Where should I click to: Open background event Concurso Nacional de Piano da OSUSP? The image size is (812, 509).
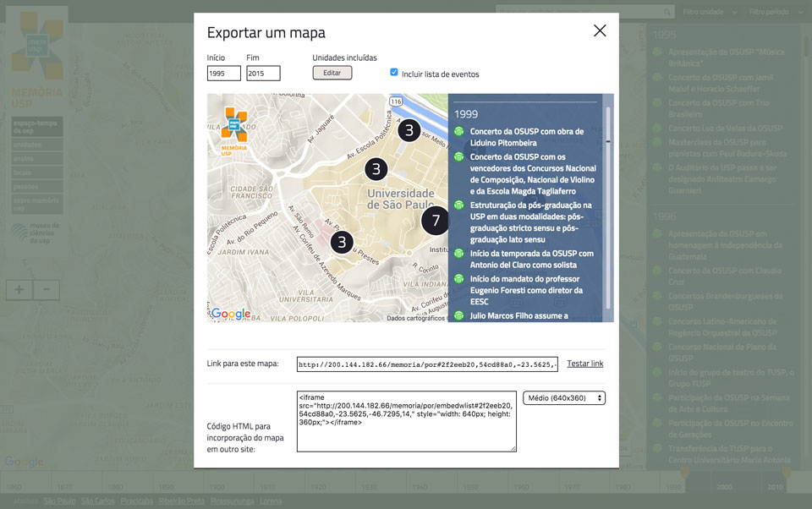[721, 353]
